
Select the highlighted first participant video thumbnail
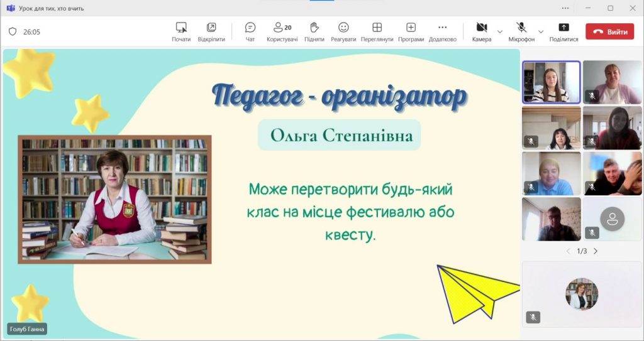pos(551,82)
